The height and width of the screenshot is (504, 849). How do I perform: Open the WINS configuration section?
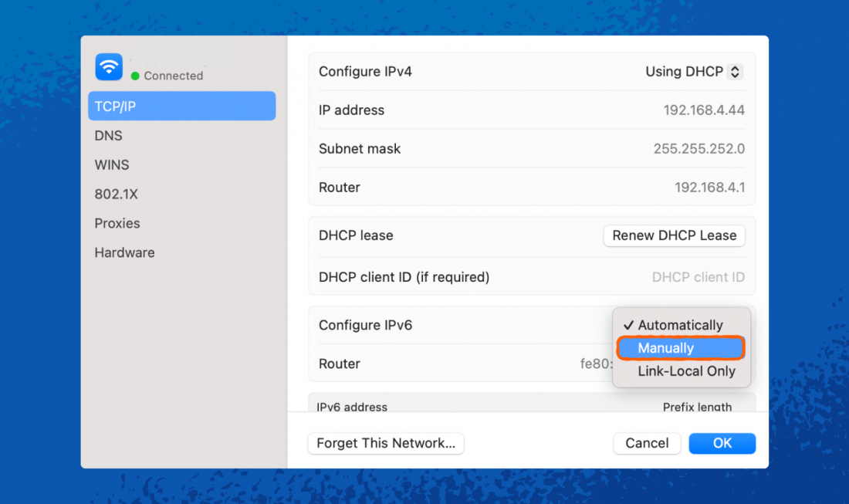point(112,164)
